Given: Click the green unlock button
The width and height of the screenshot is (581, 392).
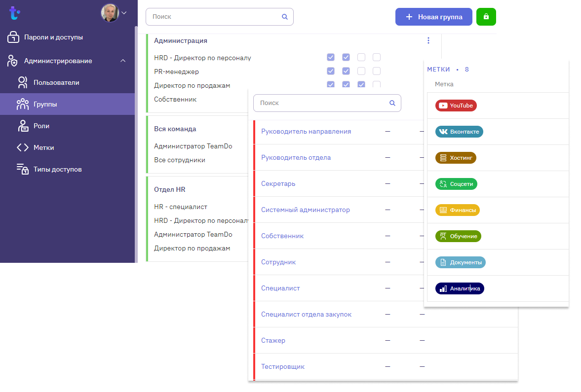Looking at the screenshot, I should 486,17.
